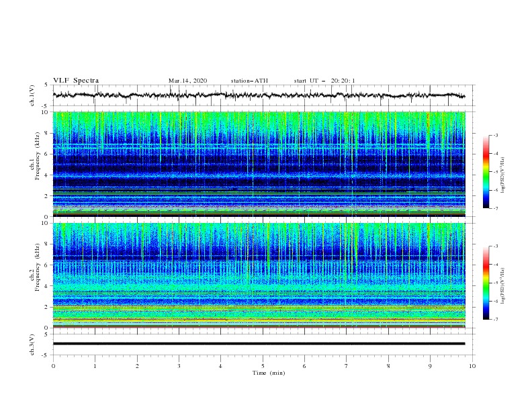Click the time axis tick label '3'

[179, 366]
